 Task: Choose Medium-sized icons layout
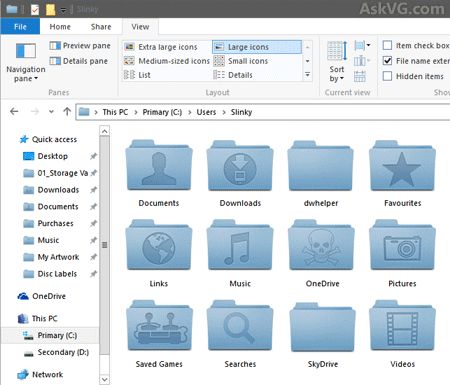coord(167,61)
